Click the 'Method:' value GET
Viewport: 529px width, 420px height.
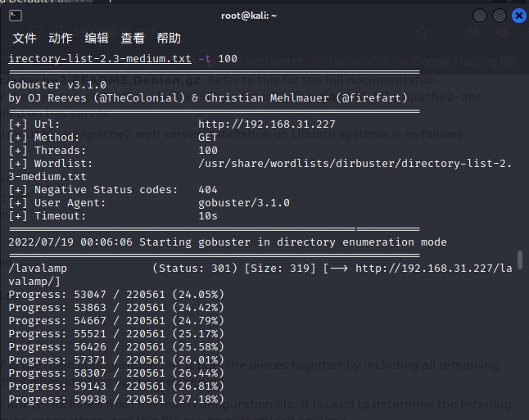[x=208, y=138]
